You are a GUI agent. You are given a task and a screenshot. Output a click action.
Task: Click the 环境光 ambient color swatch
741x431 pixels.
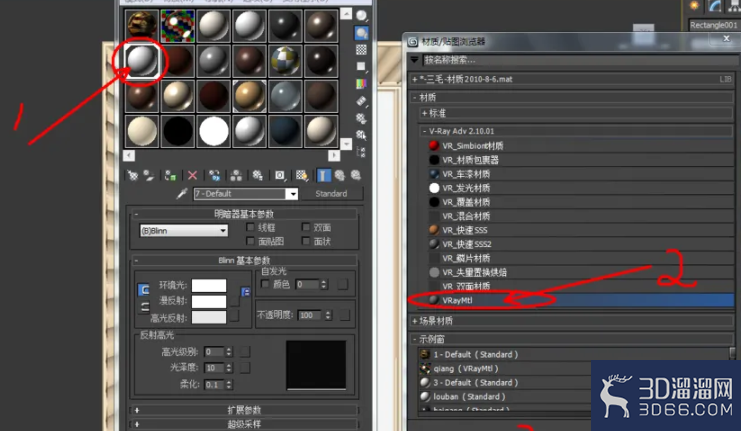tap(209, 285)
